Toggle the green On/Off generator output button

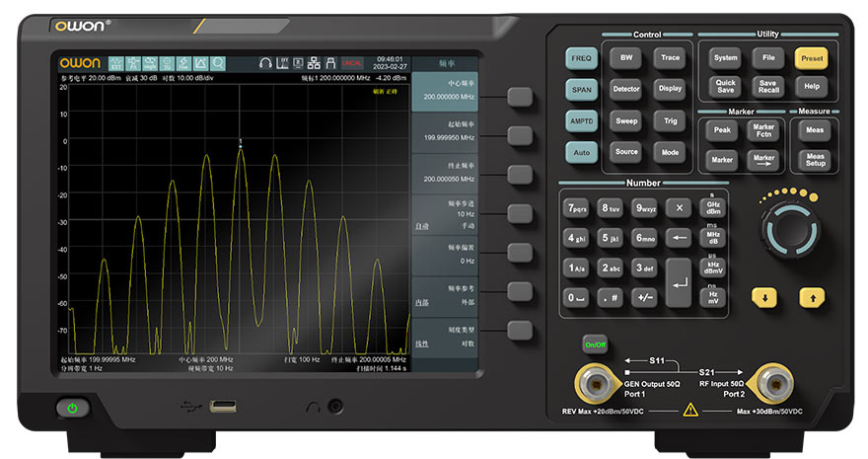point(594,344)
